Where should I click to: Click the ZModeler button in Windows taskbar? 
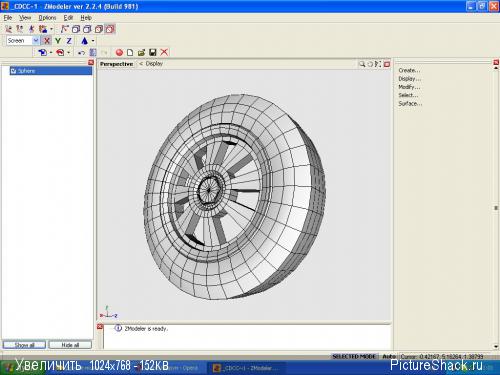click(x=247, y=368)
